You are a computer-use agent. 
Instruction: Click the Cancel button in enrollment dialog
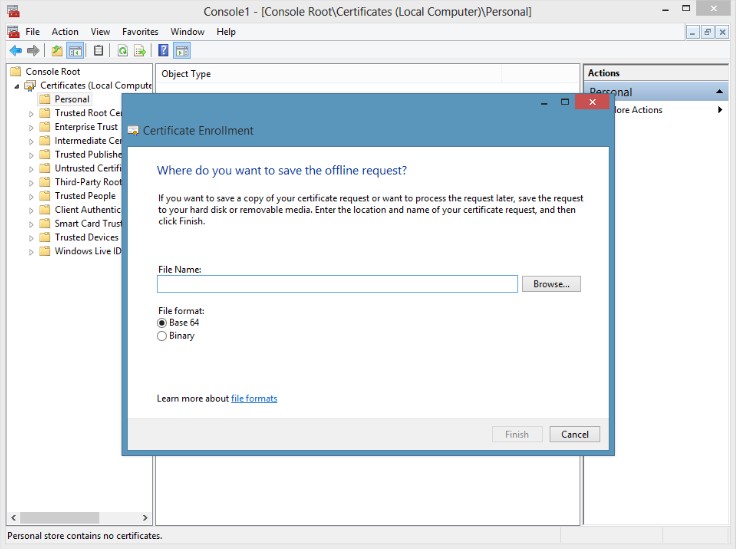(x=574, y=434)
